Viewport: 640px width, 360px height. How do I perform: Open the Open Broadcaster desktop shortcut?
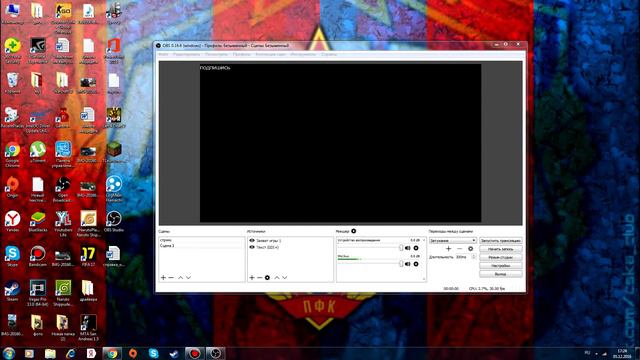pyautogui.click(x=63, y=190)
